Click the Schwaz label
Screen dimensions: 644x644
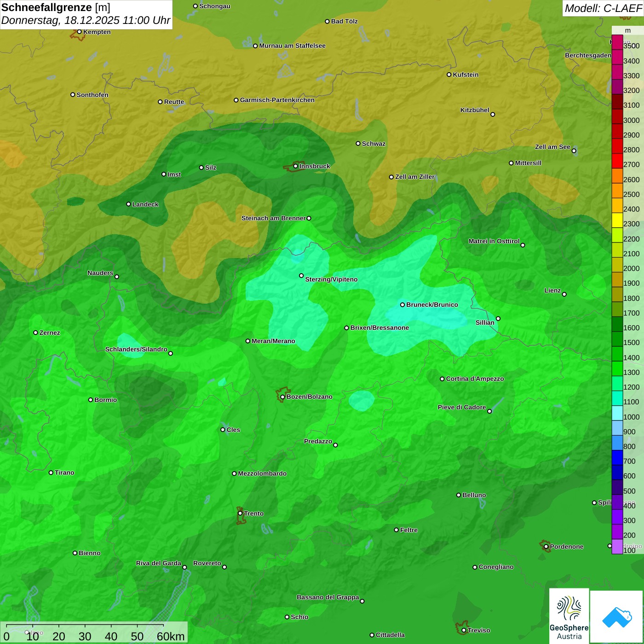click(x=374, y=144)
